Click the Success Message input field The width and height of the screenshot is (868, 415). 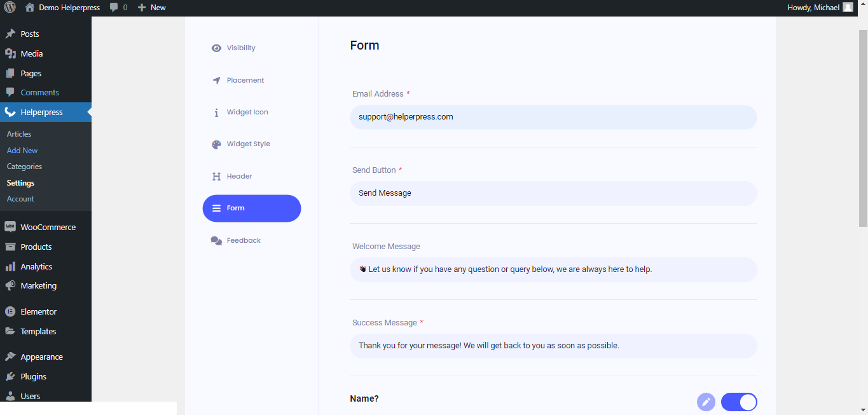point(553,346)
